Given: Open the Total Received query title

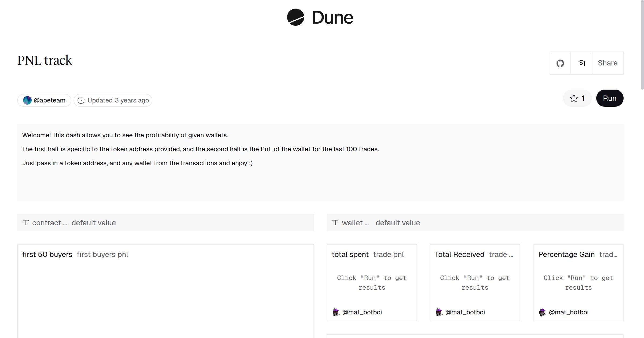Looking at the screenshot, I should (x=459, y=255).
